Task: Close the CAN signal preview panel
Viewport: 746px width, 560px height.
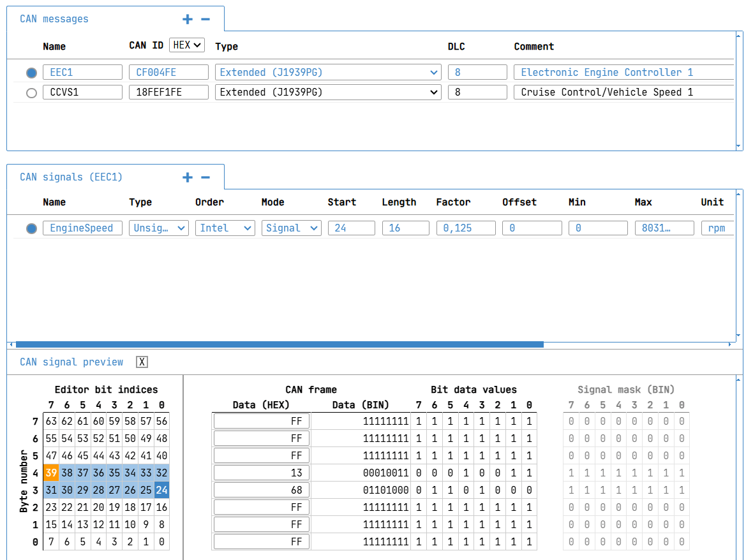Action: 142,362
